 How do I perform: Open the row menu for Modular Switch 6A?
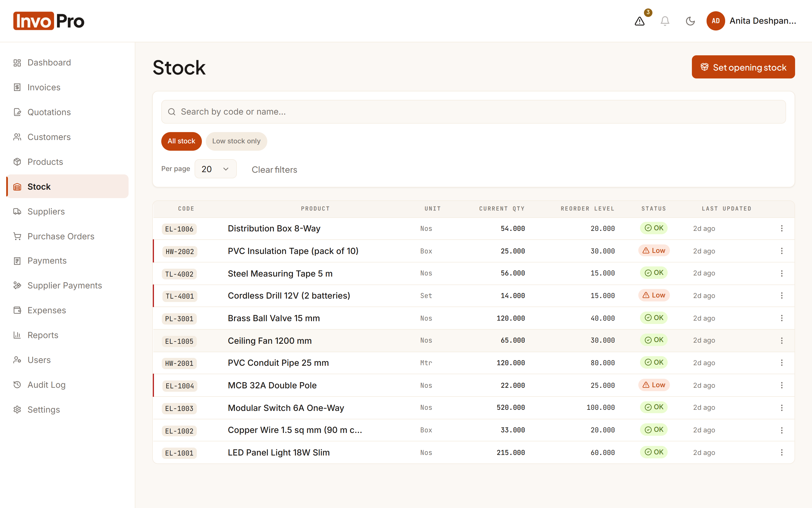point(782,408)
